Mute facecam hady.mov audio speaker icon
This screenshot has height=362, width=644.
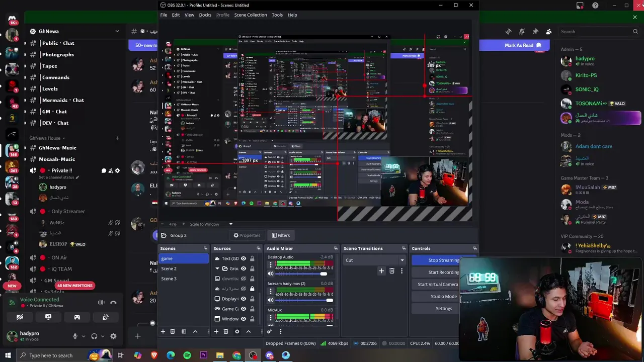(271, 300)
